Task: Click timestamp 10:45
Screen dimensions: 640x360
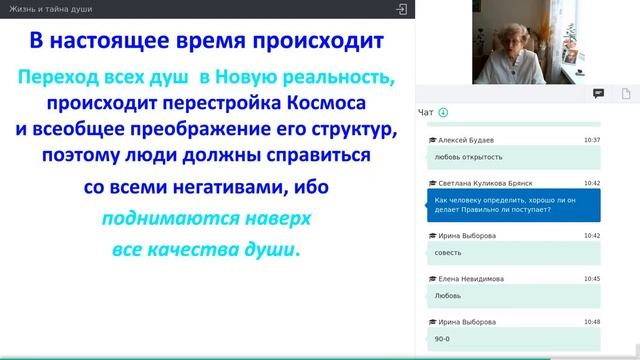Action: (592, 279)
